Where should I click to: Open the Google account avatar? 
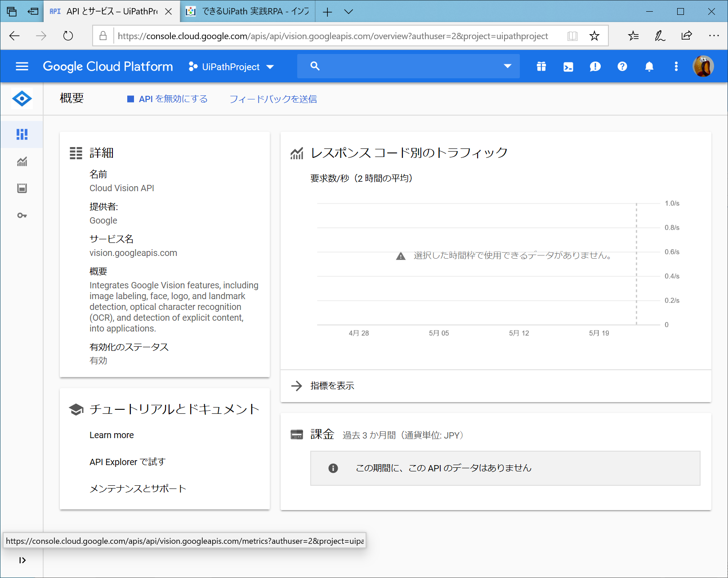point(703,66)
